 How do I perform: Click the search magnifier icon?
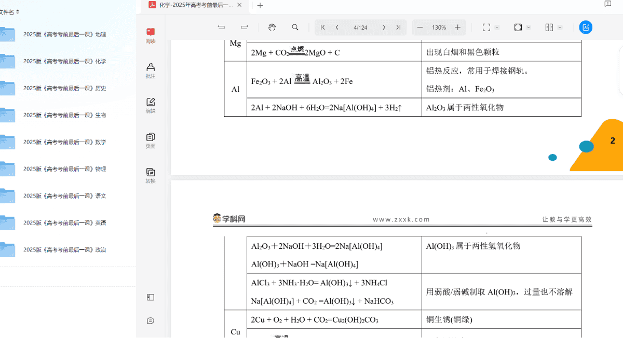click(295, 27)
